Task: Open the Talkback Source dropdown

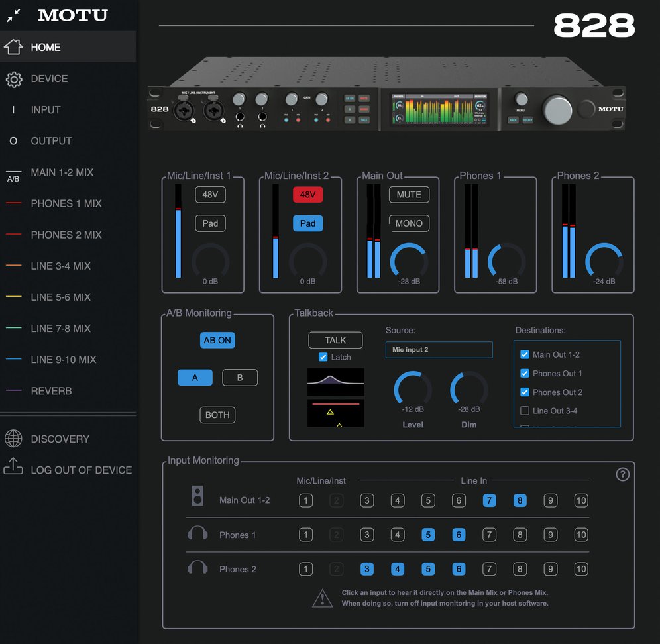Action: coord(439,349)
